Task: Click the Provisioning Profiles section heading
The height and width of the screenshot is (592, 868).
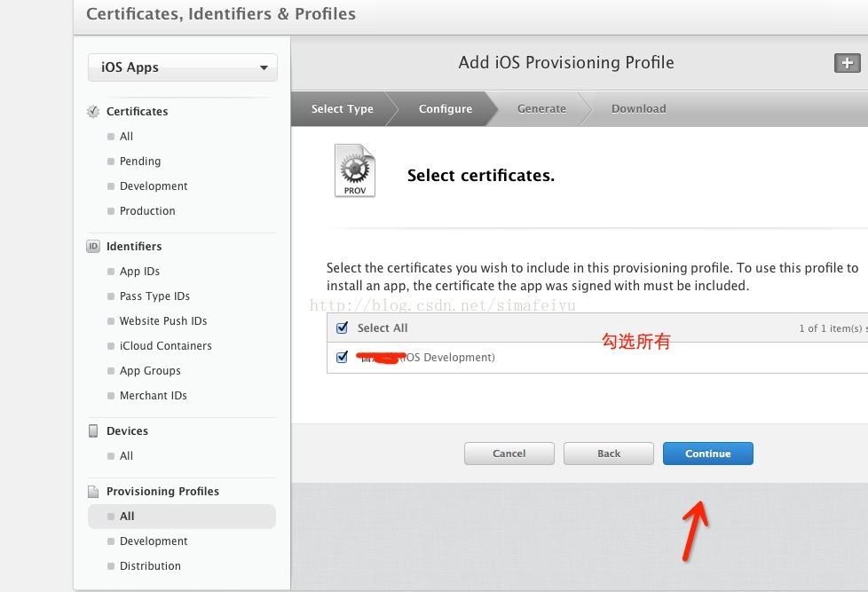Action: pyautogui.click(x=162, y=491)
